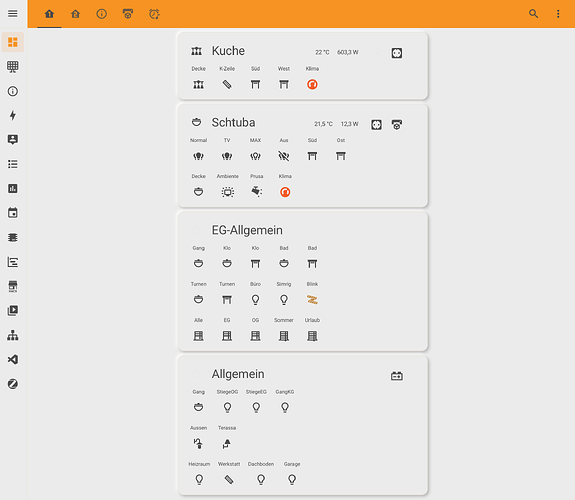
Task: Switch to the info circle tab
Action: 102,14
